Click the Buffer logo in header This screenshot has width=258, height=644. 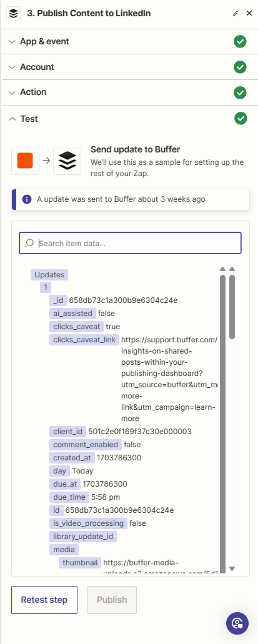(14, 13)
